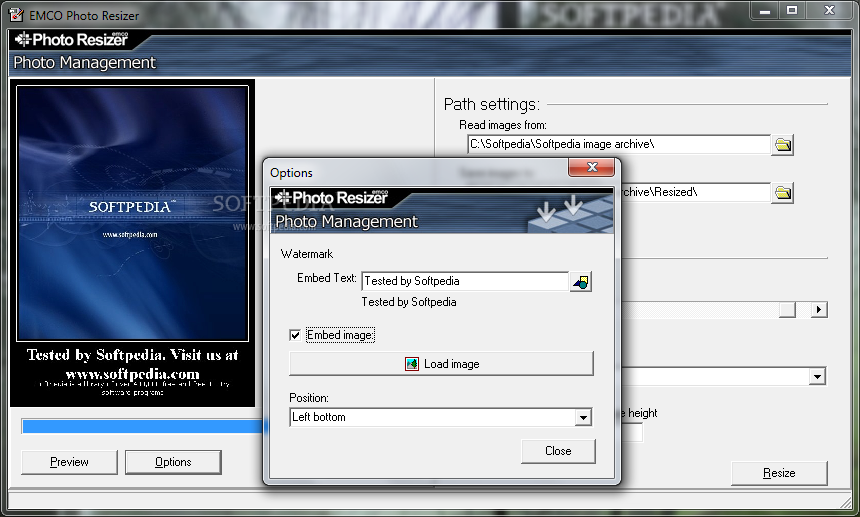Viewport: 860px width, 517px height.
Task: Toggle the Embed image checkbox
Action: pyautogui.click(x=295, y=335)
